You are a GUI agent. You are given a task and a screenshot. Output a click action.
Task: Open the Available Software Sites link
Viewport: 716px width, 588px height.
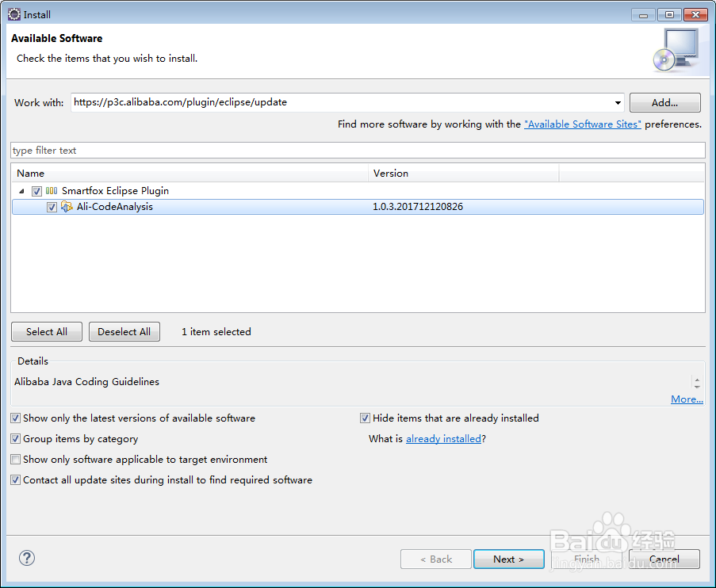tap(582, 124)
